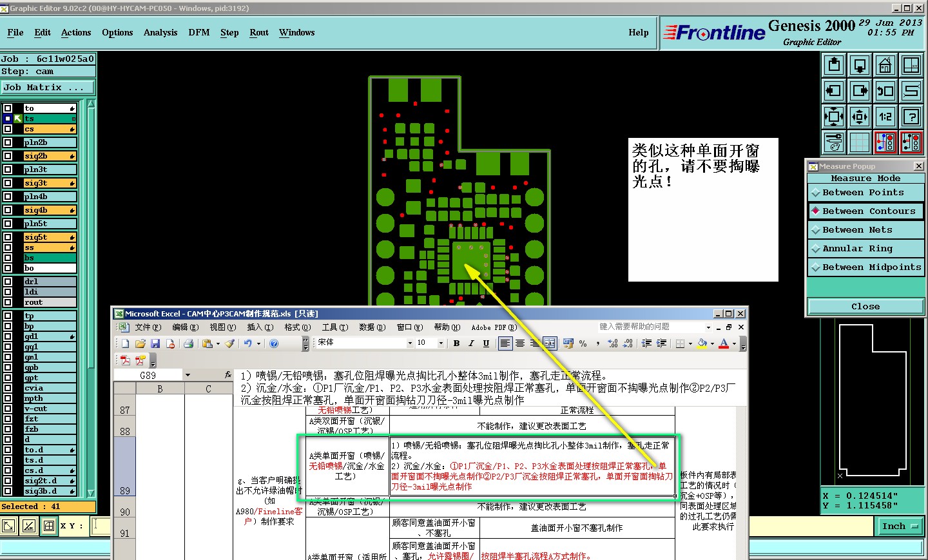Click Excel format painter brush icon

click(230, 343)
